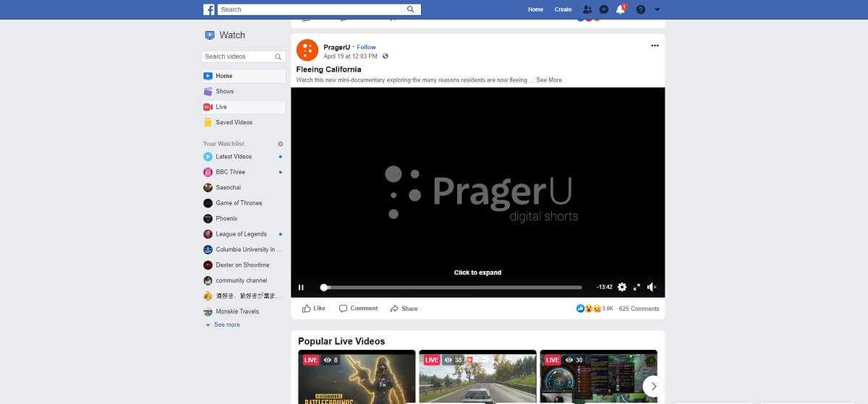Share the PragerU video

click(404, 309)
